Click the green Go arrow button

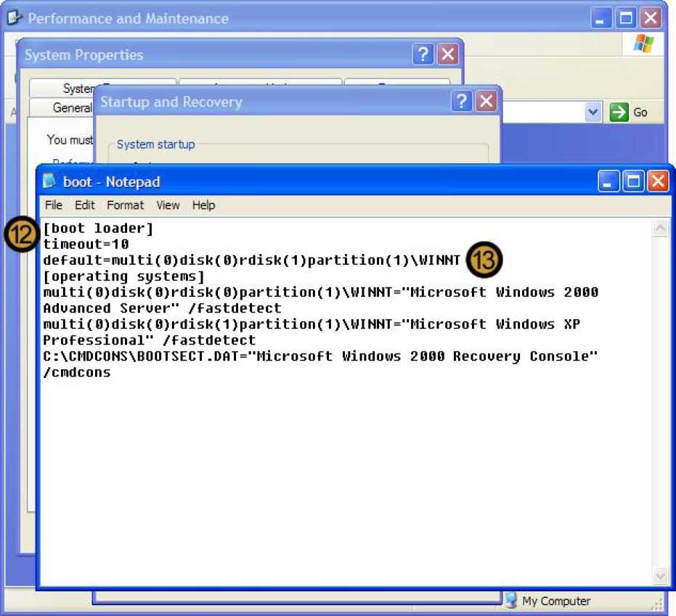pyautogui.click(x=619, y=112)
